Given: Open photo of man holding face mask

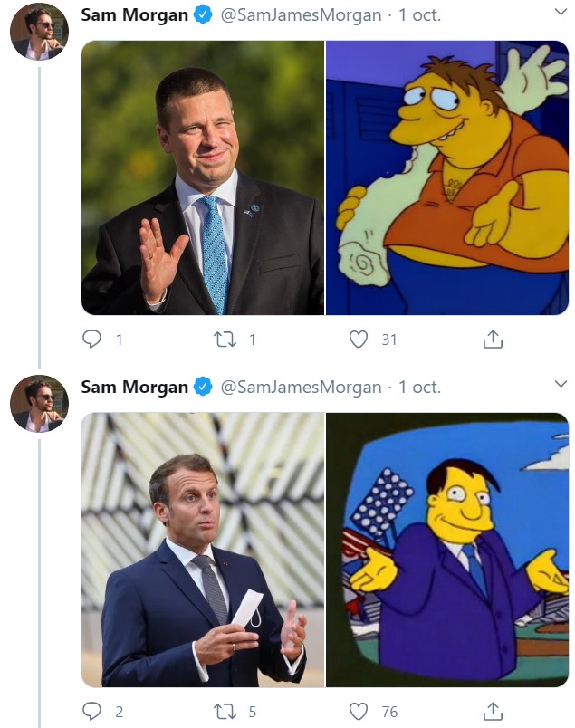Looking at the screenshot, I should point(203,550).
